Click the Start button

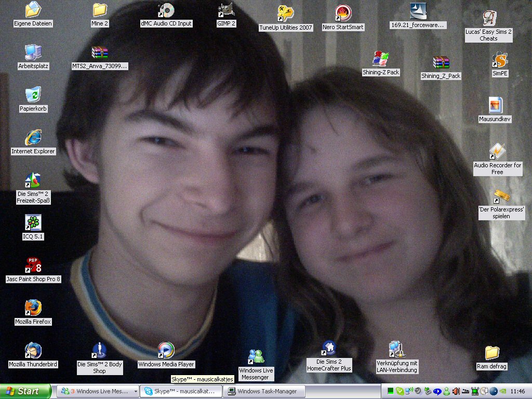coord(25,391)
